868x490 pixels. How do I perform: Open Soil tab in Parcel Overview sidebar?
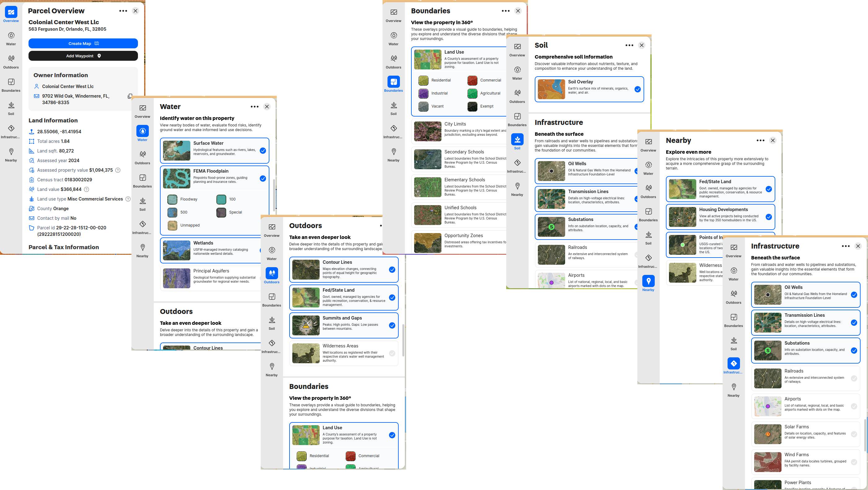tap(11, 108)
